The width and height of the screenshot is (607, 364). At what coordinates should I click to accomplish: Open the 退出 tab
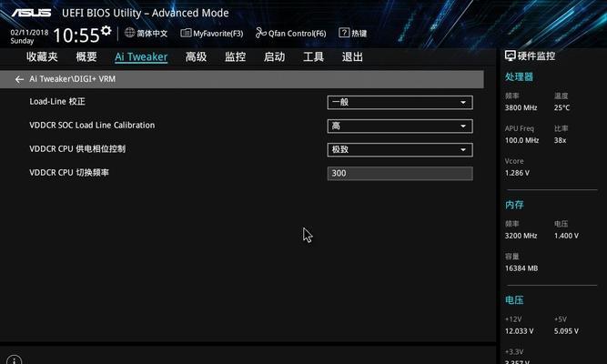point(353,57)
